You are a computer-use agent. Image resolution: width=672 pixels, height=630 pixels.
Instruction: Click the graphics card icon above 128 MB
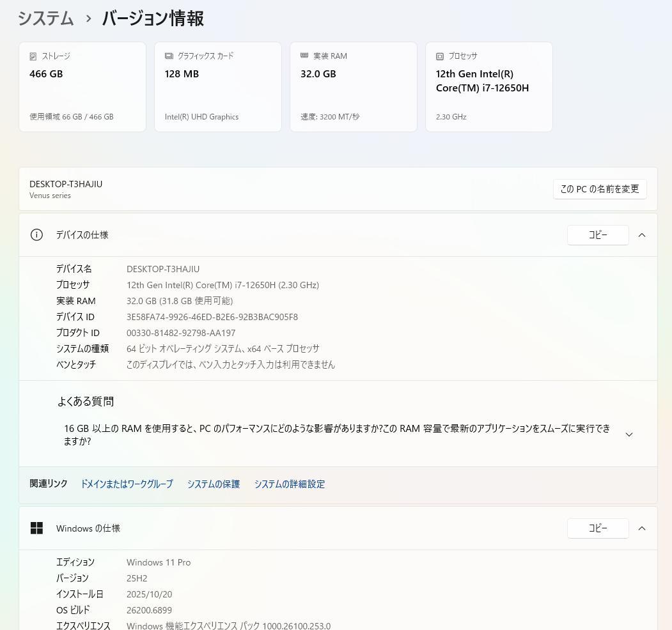168,56
